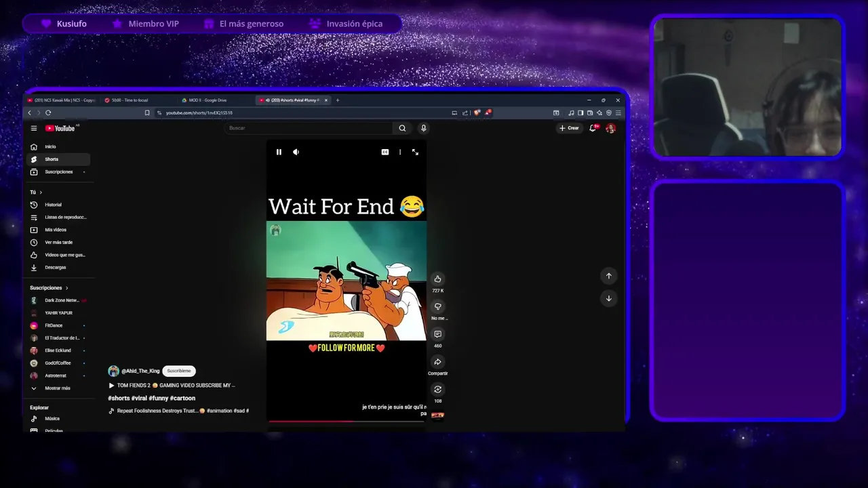Viewport: 868px width, 488px height.
Task: Click the magnifier search button
Action: point(402,128)
